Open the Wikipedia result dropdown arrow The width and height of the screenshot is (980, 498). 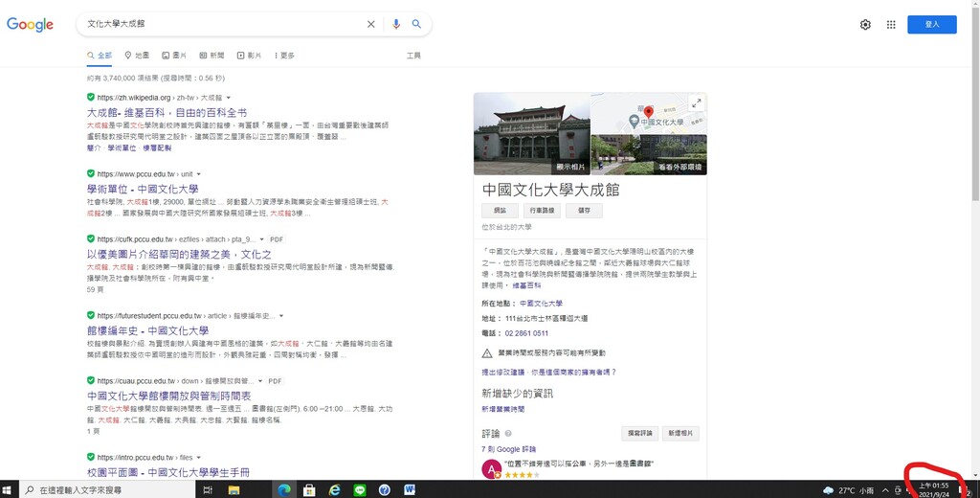pyautogui.click(x=228, y=98)
